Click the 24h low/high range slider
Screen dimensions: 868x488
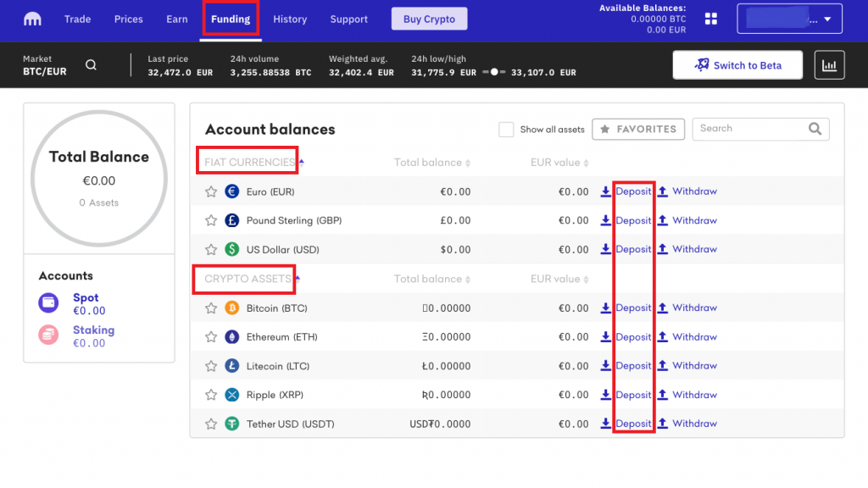(x=494, y=73)
